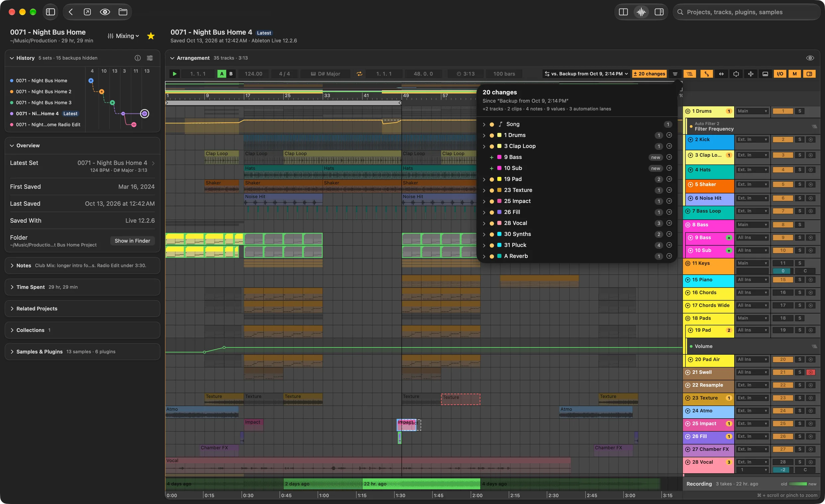Unfavorite the project with the yellow star
This screenshot has height=504, width=825.
click(151, 36)
